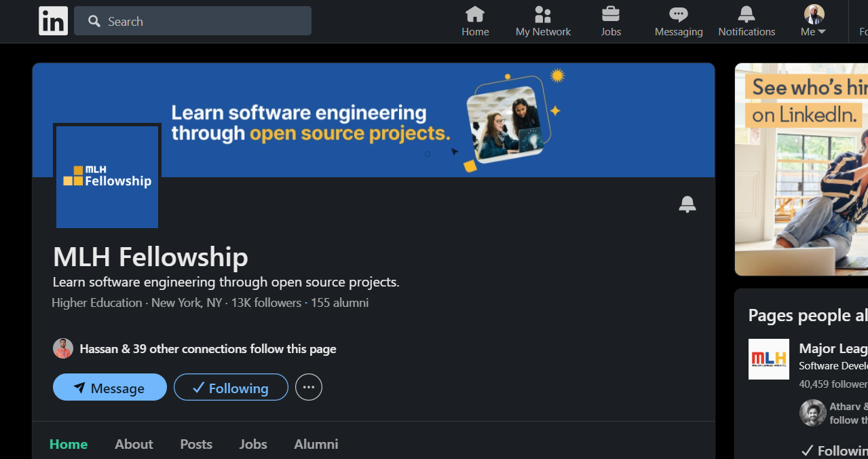Open the Alumni tab

point(316,443)
